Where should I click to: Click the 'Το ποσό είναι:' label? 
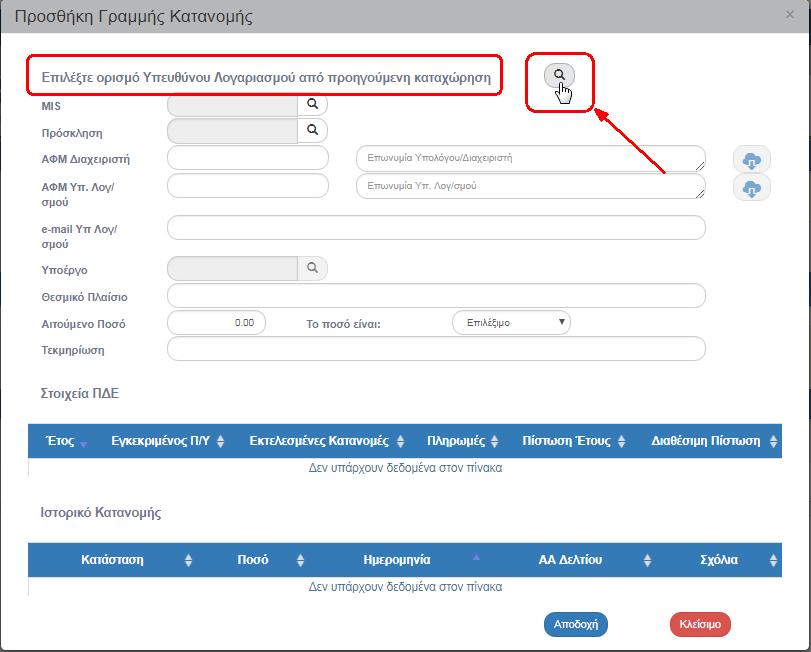point(343,324)
